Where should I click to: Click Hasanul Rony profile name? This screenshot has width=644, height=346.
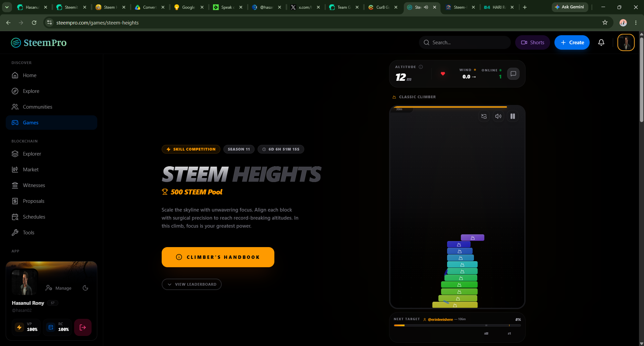(28, 303)
